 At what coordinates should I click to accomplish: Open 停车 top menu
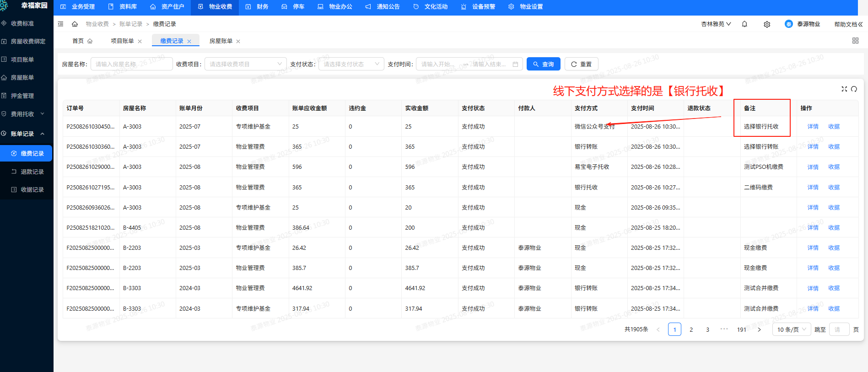(293, 7)
